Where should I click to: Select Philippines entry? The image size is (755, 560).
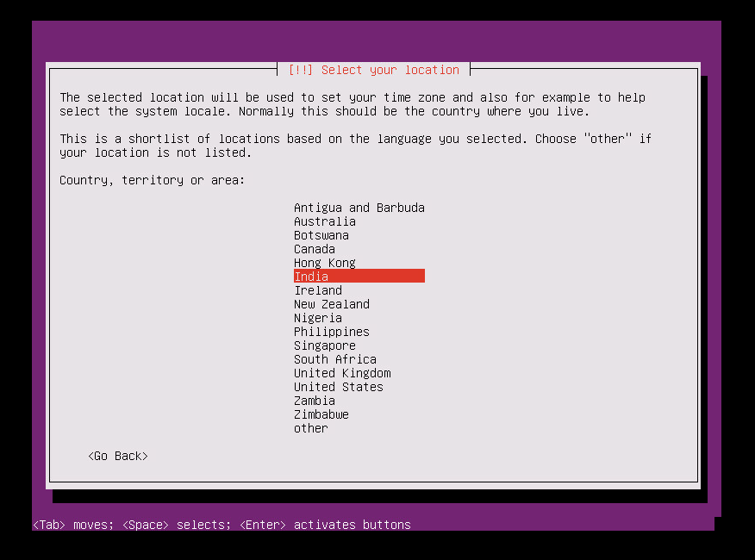click(x=332, y=332)
